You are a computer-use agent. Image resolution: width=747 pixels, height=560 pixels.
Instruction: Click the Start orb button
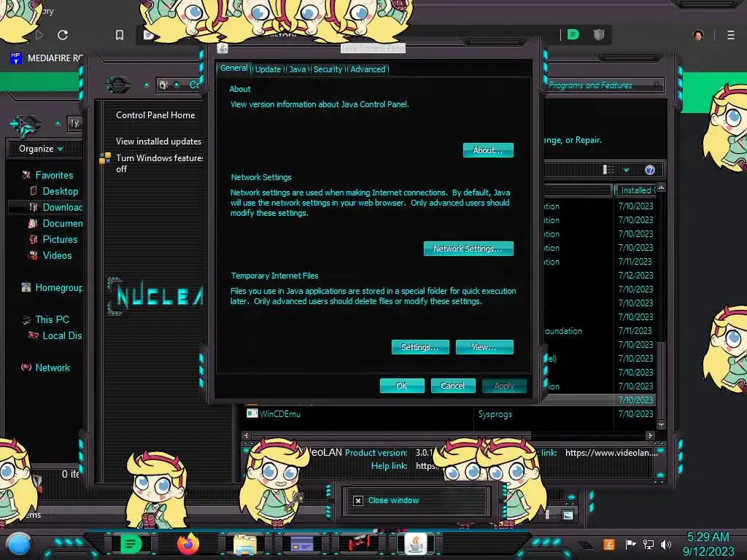coord(18,545)
